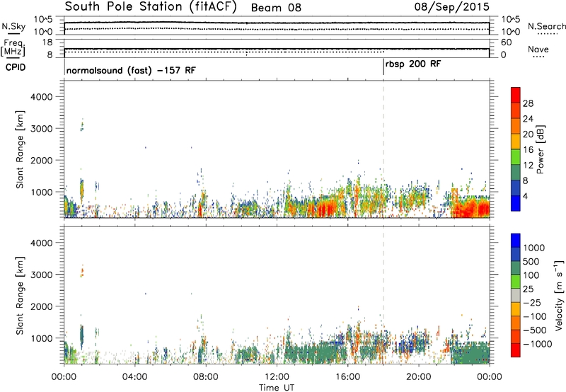566x392 pixels.
Task: Click the -25 label on velocity colorbar
Action: point(532,303)
